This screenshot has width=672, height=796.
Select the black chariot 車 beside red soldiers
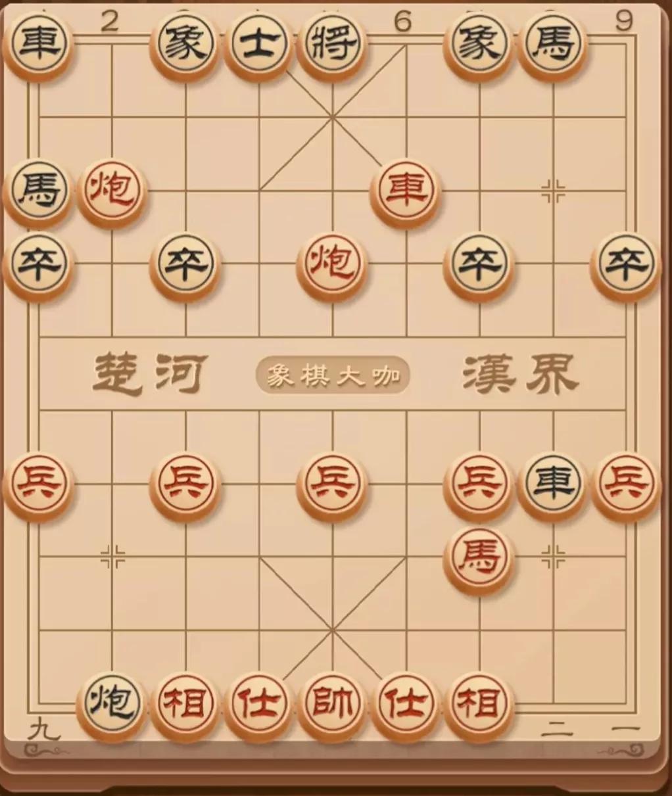pos(552,485)
